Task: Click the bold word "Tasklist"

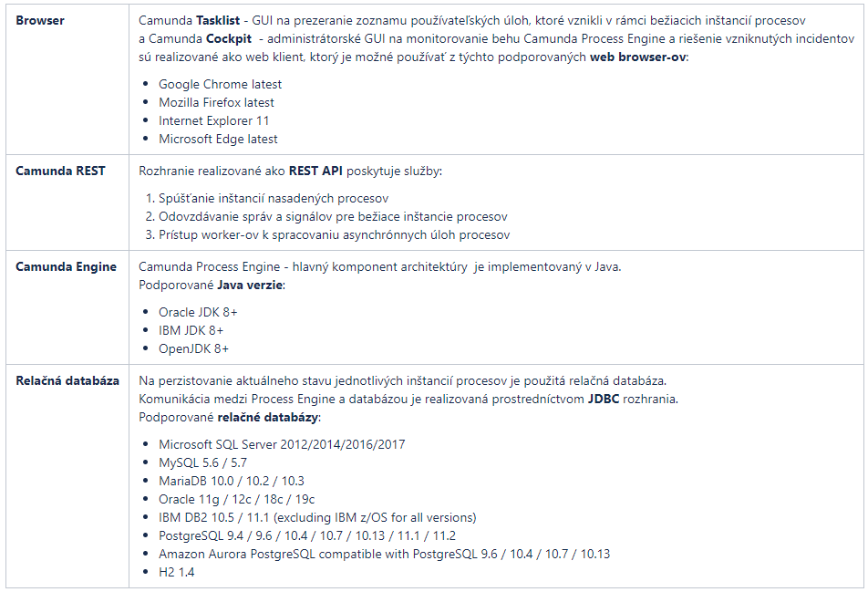Action: (x=218, y=20)
